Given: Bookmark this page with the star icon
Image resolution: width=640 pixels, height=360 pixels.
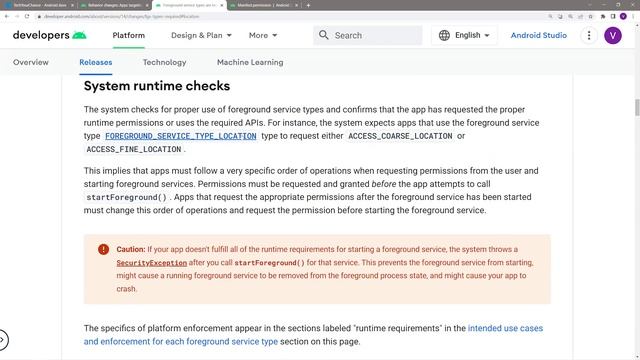Looking at the screenshot, I should 590,17.
